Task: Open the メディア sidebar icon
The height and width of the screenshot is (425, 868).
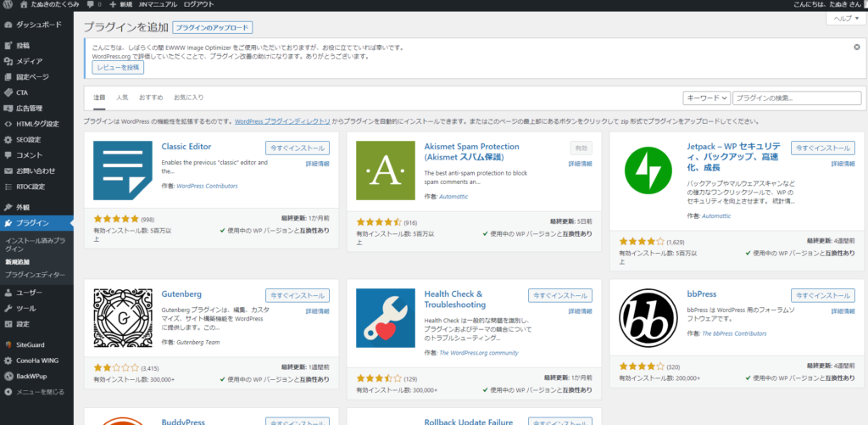Action: 8,61
